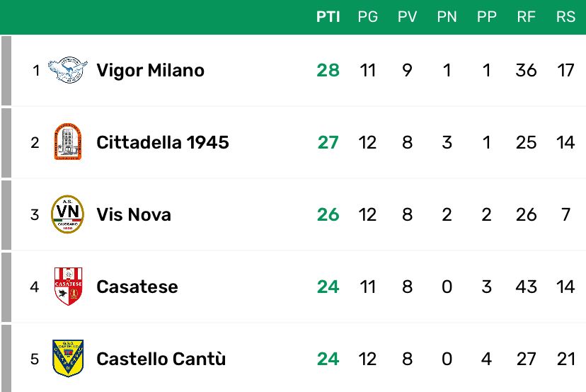Sort by the PP column header

(x=486, y=18)
